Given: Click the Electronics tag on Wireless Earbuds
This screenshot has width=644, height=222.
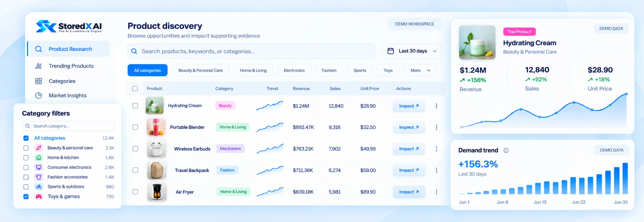Looking at the screenshot, I should [230, 148].
